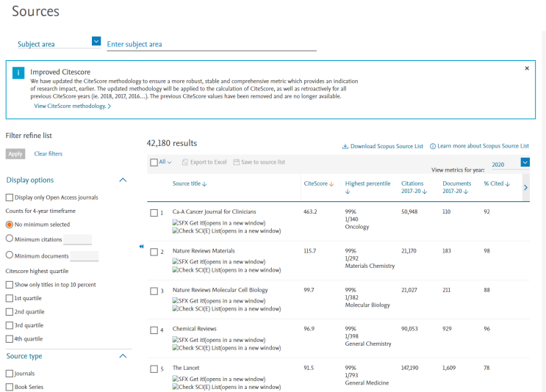Collapse the Source type section
This screenshot has height=392, width=546.
tap(123, 356)
